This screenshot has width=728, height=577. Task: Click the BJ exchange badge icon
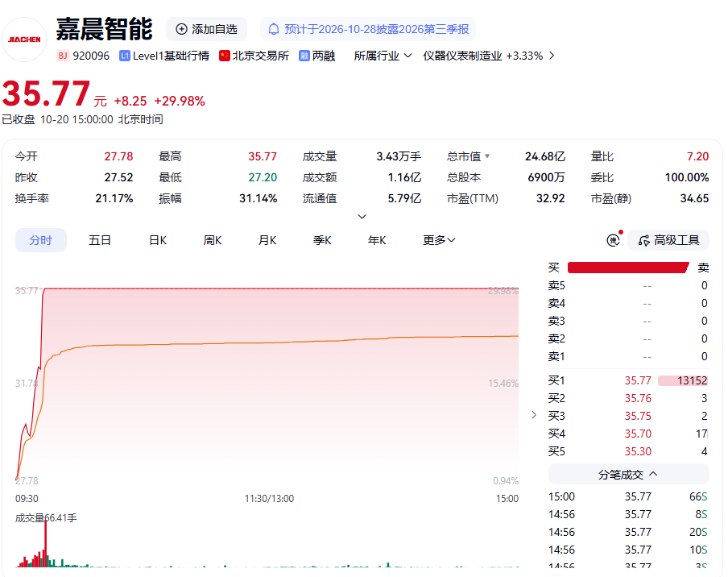coord(63,56)
